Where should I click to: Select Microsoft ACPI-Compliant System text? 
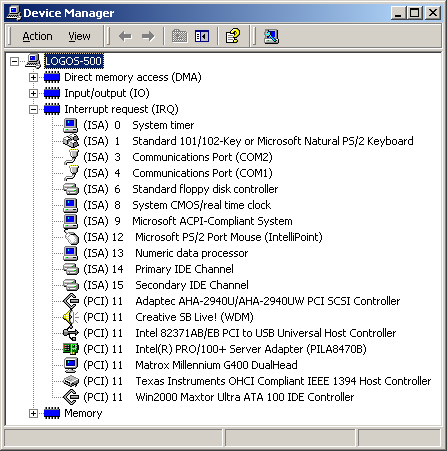tap(213, 221)
